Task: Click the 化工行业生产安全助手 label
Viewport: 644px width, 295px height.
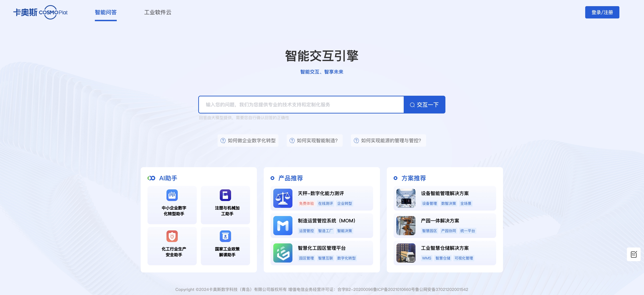Action: [x=174, y=252]
